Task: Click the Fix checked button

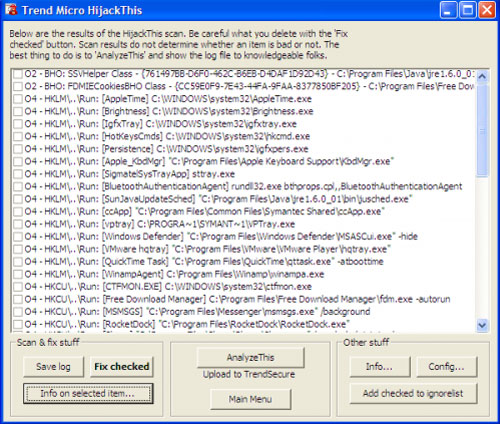Action: click(122, 367)
